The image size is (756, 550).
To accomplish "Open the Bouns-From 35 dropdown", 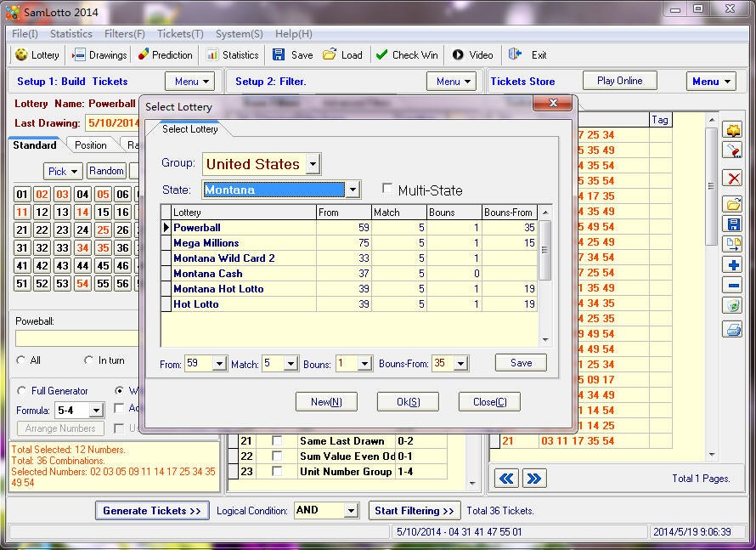I will point(461,363).
